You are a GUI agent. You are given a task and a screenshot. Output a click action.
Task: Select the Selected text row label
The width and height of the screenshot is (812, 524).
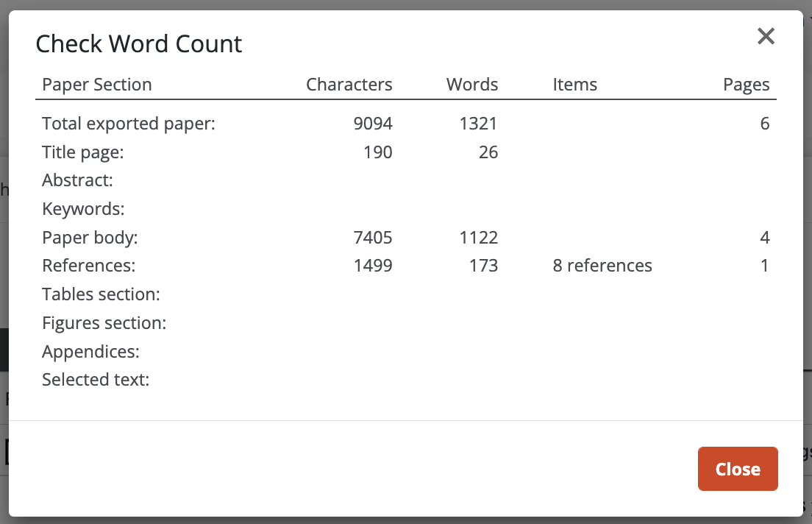coord(96,380)
